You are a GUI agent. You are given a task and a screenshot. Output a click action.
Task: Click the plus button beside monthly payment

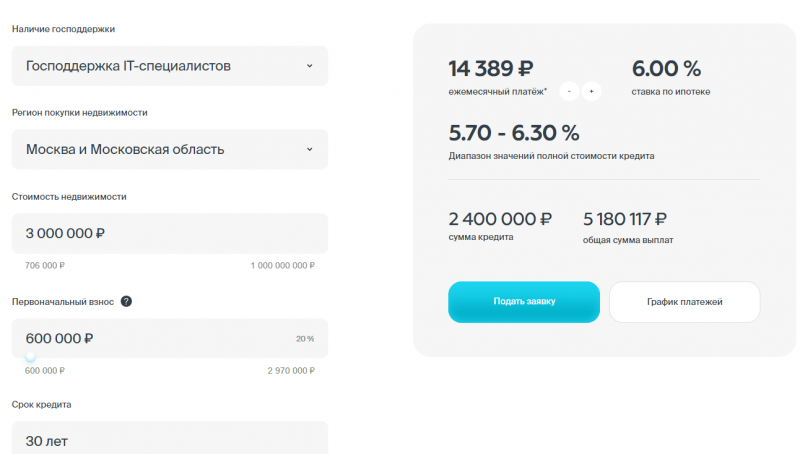pos(591,91)
